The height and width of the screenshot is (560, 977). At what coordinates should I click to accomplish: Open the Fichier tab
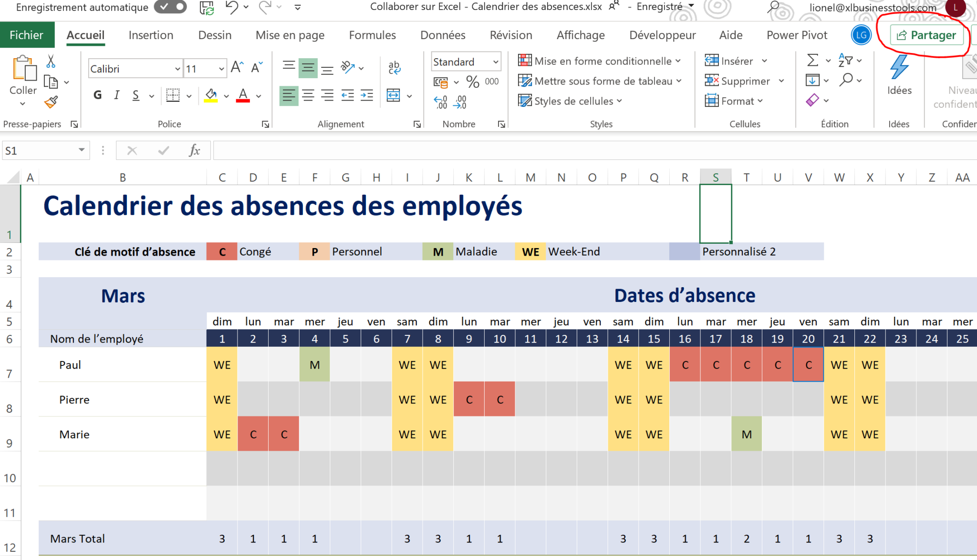(27, 35)
